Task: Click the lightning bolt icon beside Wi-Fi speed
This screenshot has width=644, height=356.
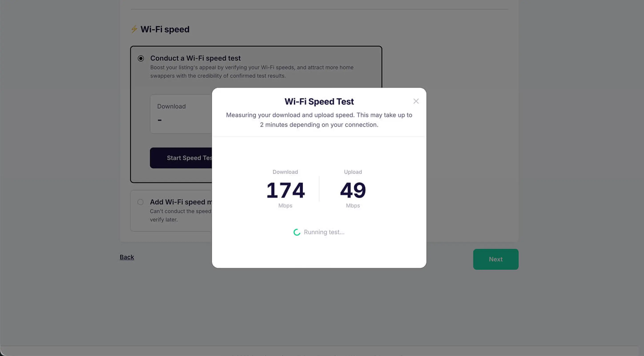Action: point(134,29)
